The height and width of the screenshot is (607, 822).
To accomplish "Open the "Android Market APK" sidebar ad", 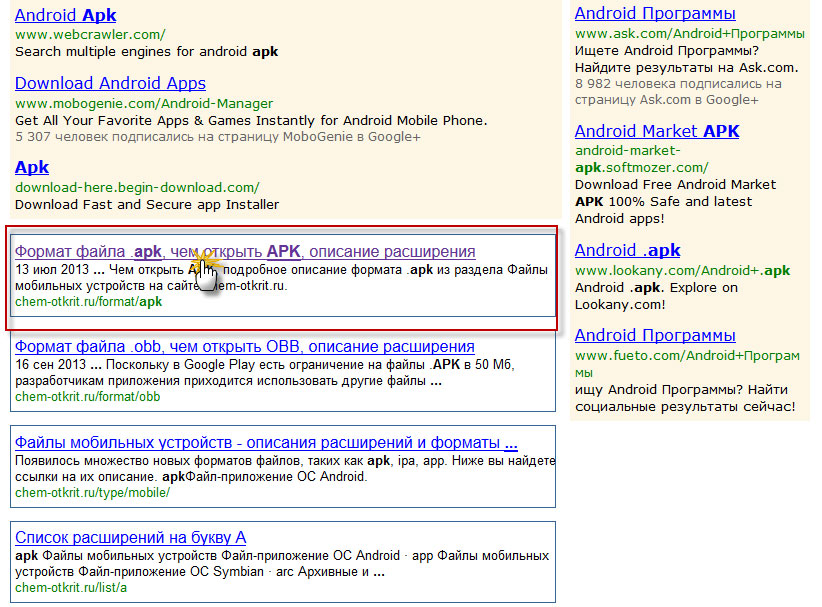I will 657,132.
